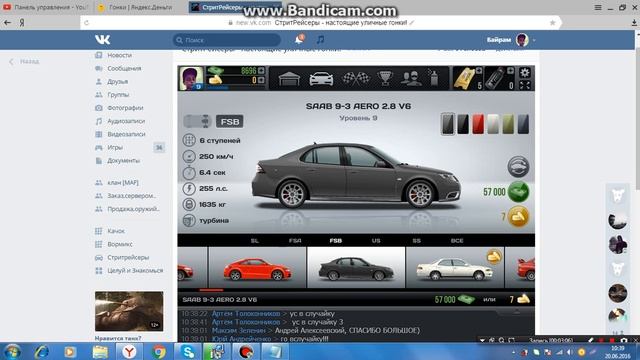The height and width of the screenshot is (360, 640).
Task: Click Windows Start button
Action: coord(12,351)
